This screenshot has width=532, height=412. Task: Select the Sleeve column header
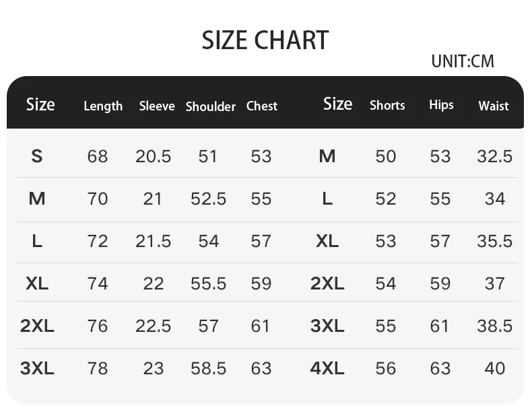point(157,106)
